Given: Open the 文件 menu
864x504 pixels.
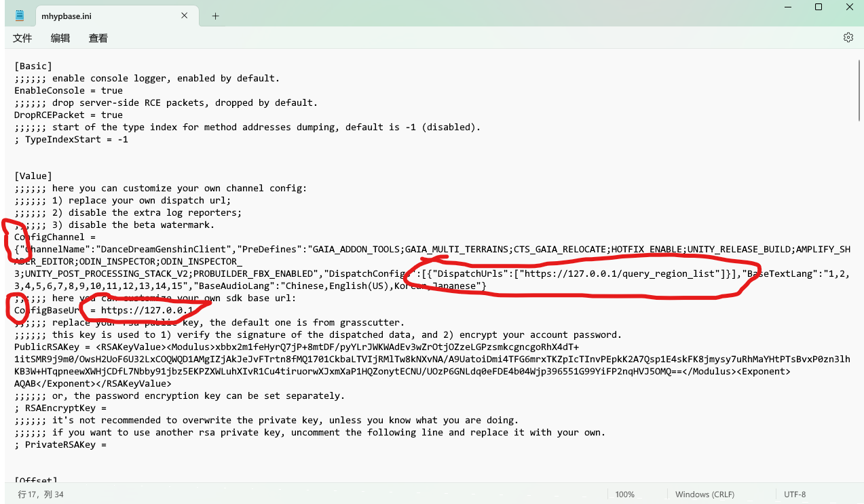Looking at the screenshot, I should click(22, 39).
